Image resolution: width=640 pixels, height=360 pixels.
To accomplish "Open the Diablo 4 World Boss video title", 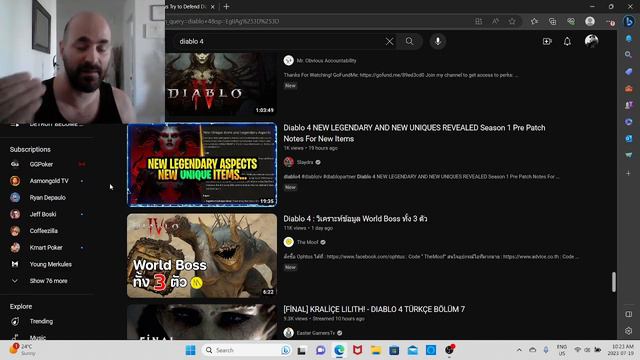I will [355, 219].
